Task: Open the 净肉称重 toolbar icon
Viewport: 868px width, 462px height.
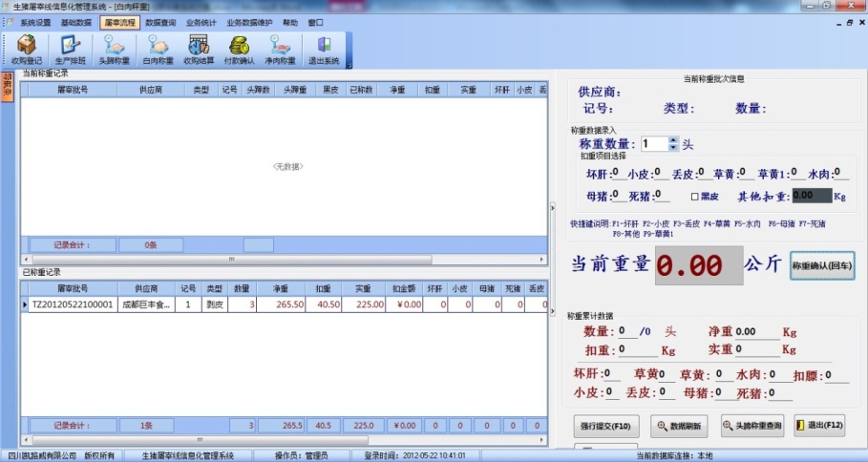Action: pos(280,50)
